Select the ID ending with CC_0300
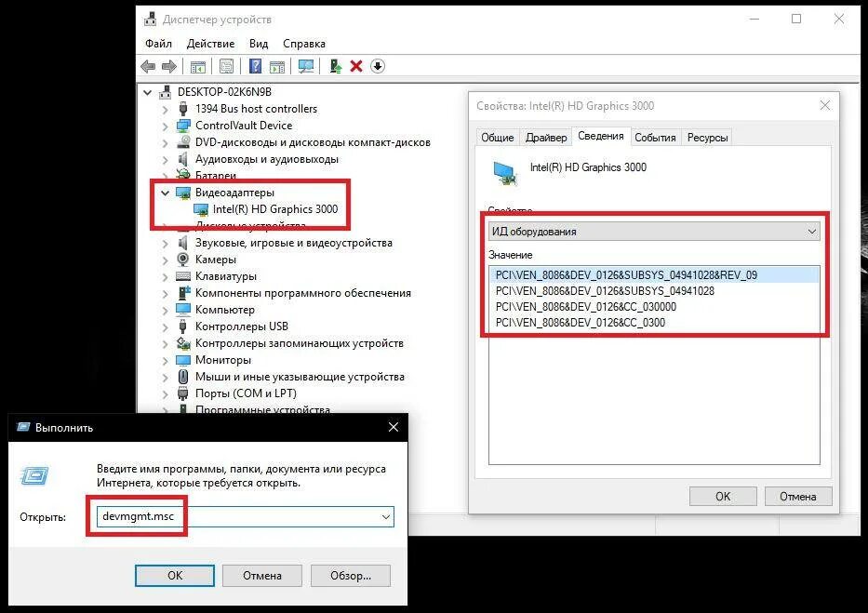Viewport: 868px width, 613px height. pyautogui.click(x=654, y=323)
